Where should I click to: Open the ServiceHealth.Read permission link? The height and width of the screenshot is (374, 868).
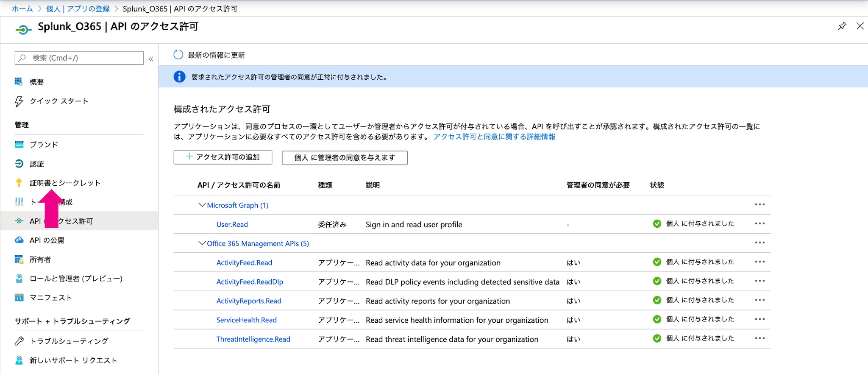[246, 320]
